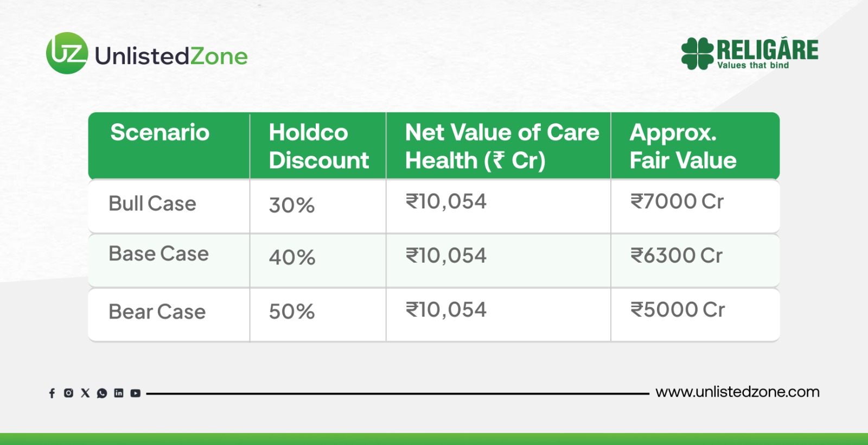Click the Approx. Fair Value header
Viewport: 868px width, 445px height.
[682, 146]
